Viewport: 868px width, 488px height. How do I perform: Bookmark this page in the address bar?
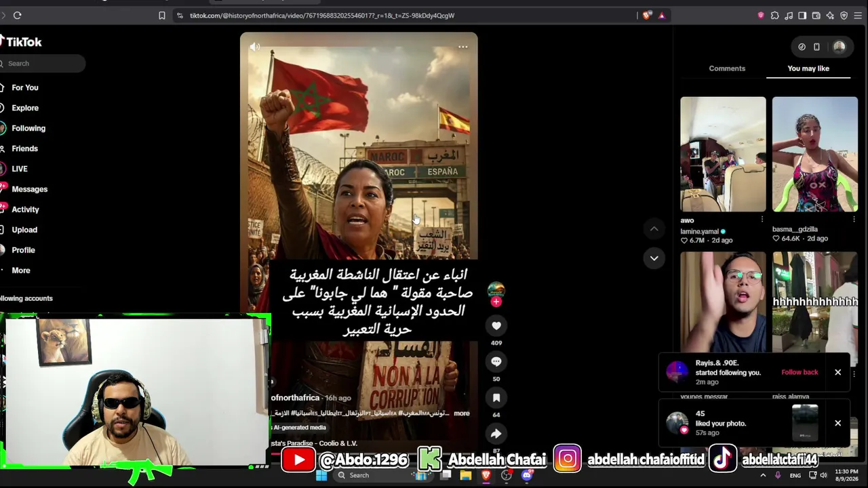[x=161, y=16]
